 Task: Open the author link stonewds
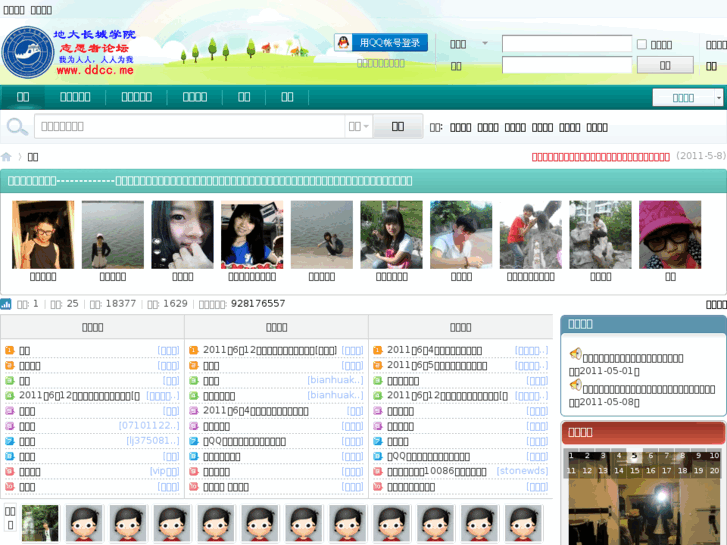(522, 471)
